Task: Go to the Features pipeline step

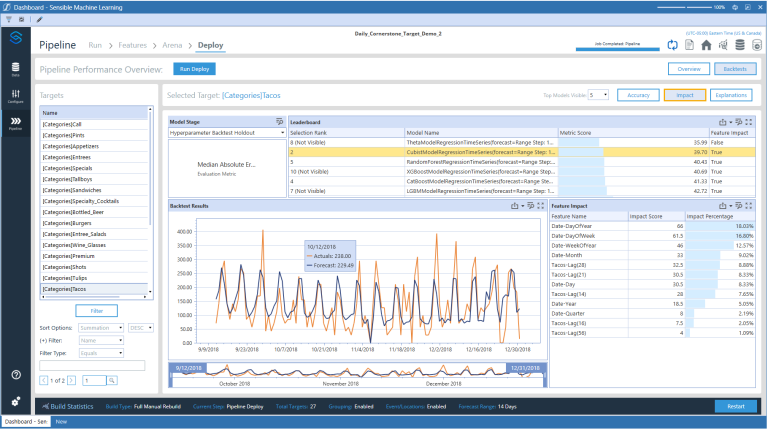Action: [132, 45]
